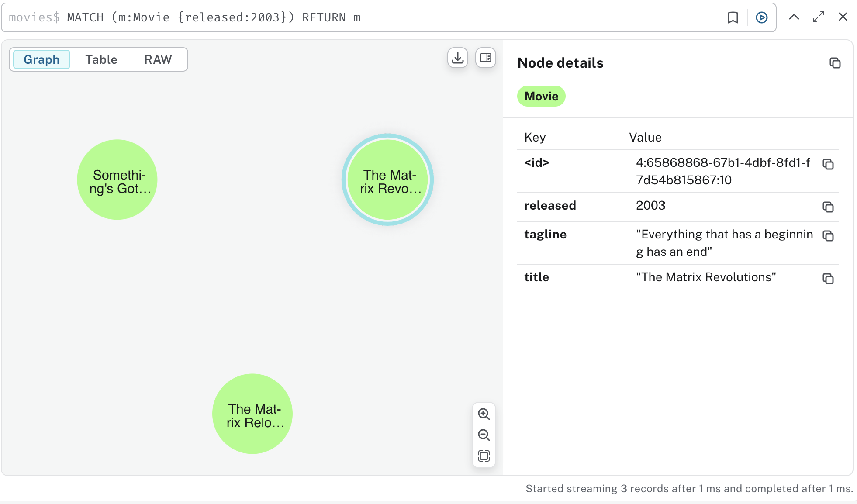Click the green Movie label badge

pos(541,96)
